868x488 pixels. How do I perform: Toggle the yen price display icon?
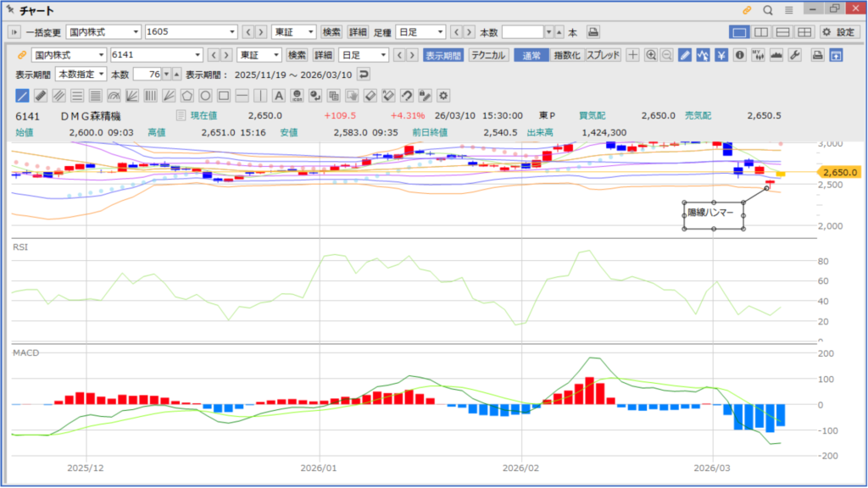coord(721,55)
